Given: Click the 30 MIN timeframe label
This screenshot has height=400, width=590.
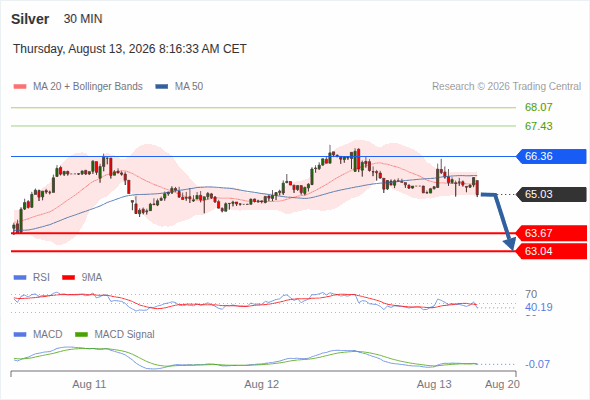Looking at the screenshot, I should click(x=83, y=19).
